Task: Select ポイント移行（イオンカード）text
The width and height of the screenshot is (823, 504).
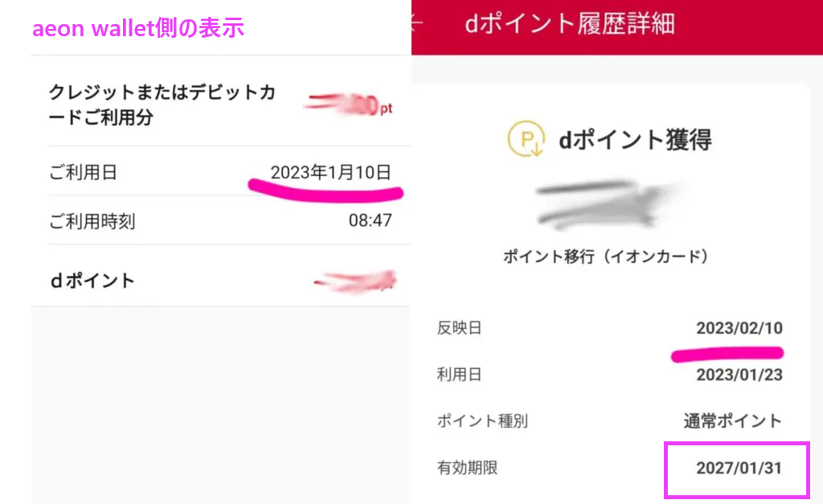Action: 606,256
